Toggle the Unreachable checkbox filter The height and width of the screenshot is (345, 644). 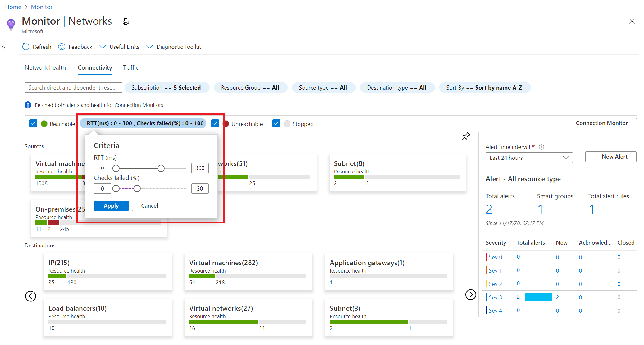[216, 123]
